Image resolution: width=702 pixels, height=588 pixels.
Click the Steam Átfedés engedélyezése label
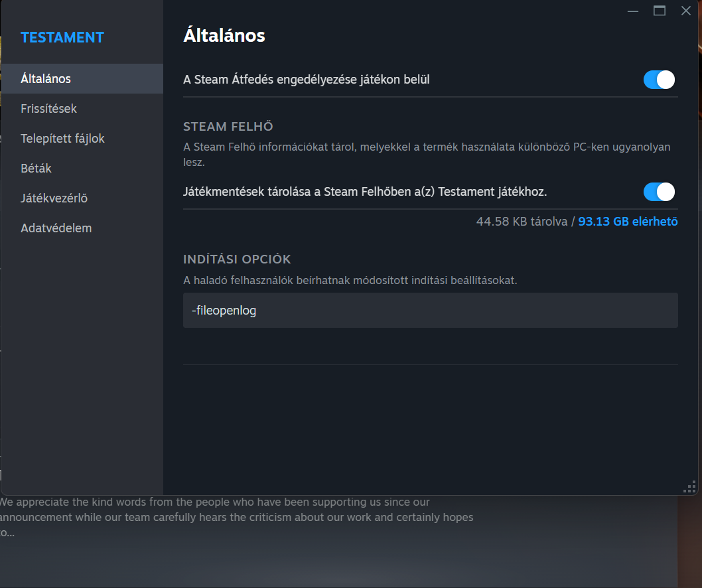pos(306,80)
